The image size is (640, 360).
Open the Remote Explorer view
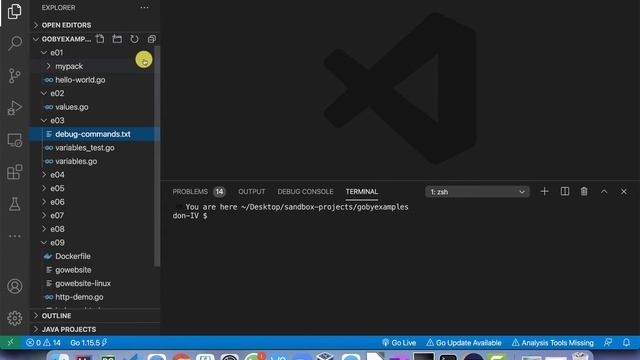(x=15, y=140)
